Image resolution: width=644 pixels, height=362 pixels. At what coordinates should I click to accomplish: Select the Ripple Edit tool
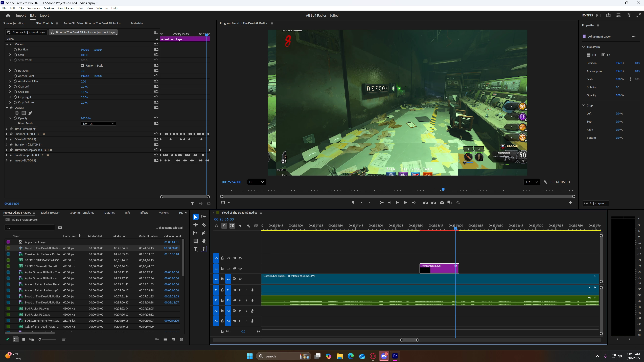click(195, 225)
